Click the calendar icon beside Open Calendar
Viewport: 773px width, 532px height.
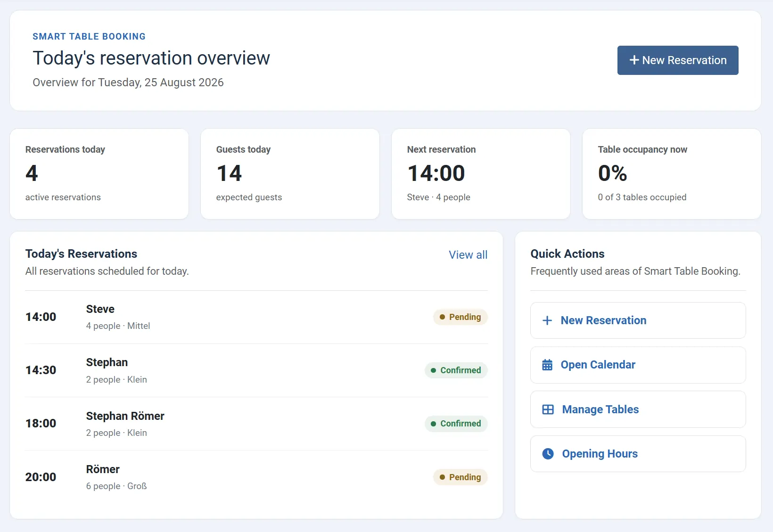point(547,365)
